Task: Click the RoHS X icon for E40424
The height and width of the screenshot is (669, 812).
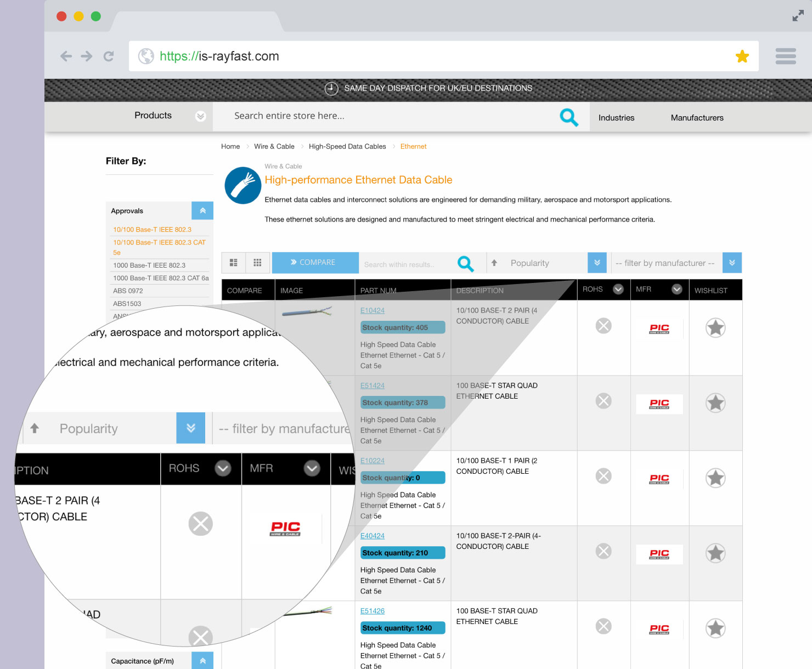Action: pos(604,551)
